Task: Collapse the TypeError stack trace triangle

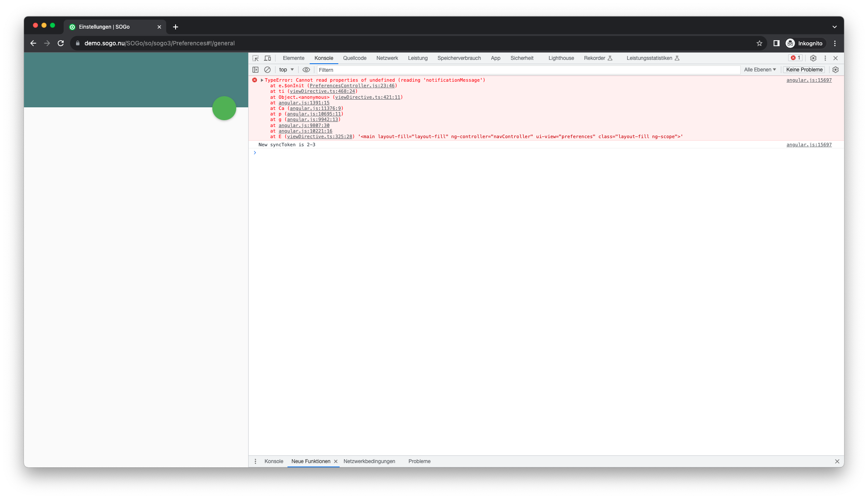Action: [x=262, y=80]
